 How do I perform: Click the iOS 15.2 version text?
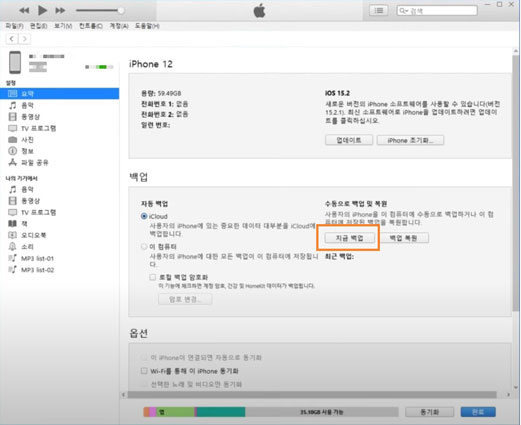tap(337, 93)
